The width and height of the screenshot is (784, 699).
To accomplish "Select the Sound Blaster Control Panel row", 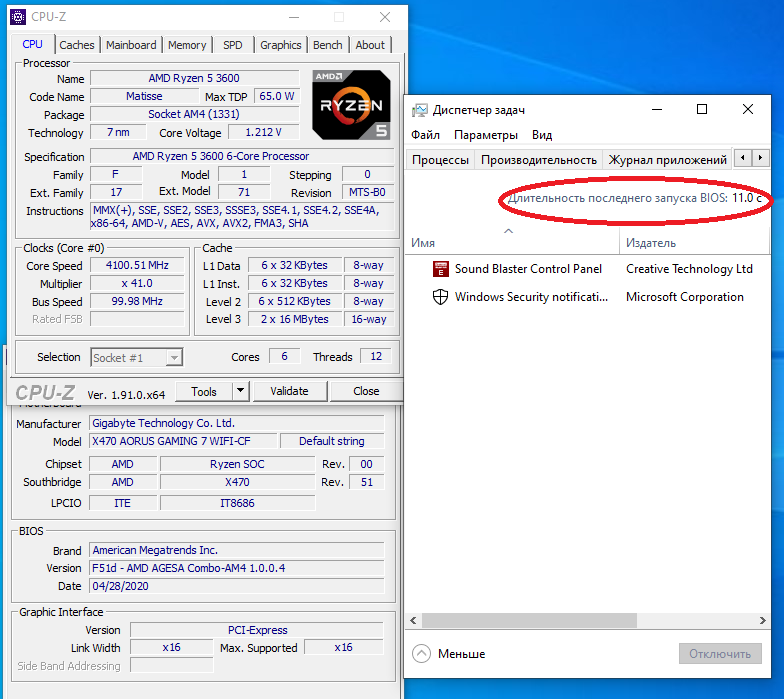I will coord(588,269).
